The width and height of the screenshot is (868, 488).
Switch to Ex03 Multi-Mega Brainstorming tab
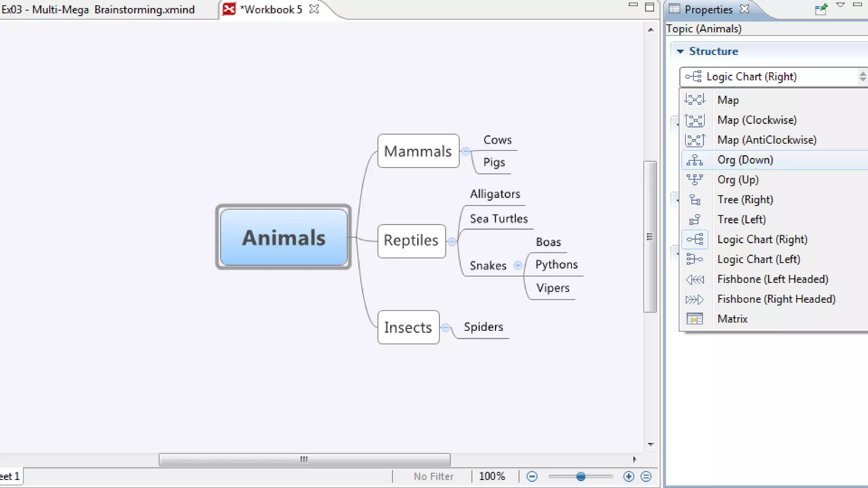click(x=98, y=9)
